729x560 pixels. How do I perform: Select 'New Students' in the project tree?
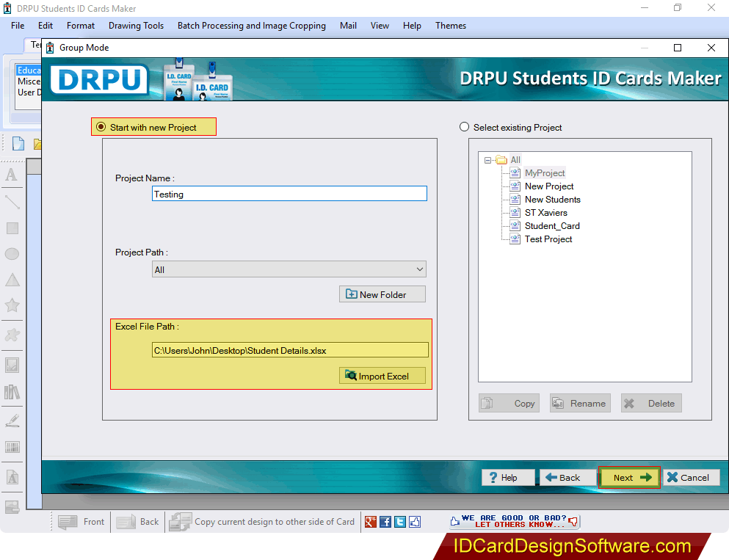[x=552, y=200]
